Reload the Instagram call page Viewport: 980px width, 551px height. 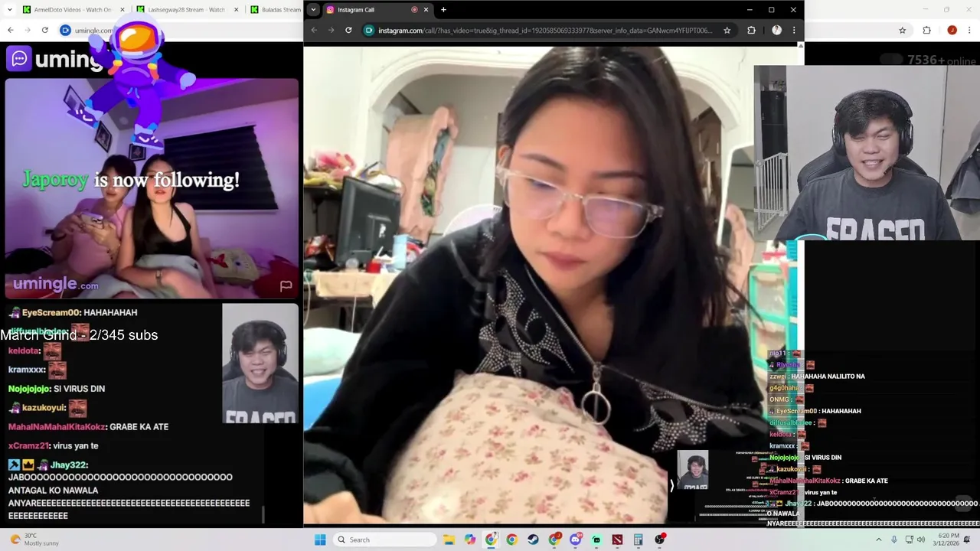click(348, 31)
